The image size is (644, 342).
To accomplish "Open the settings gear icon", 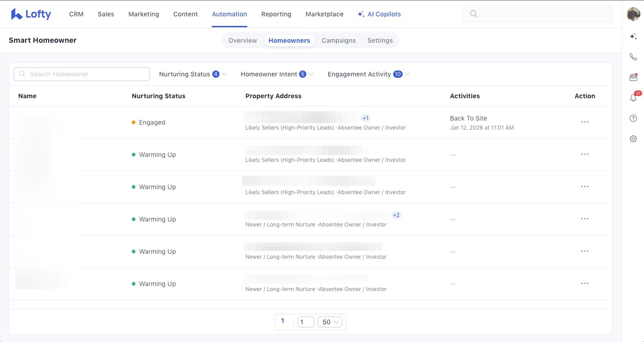I will [x=633, y=139].
